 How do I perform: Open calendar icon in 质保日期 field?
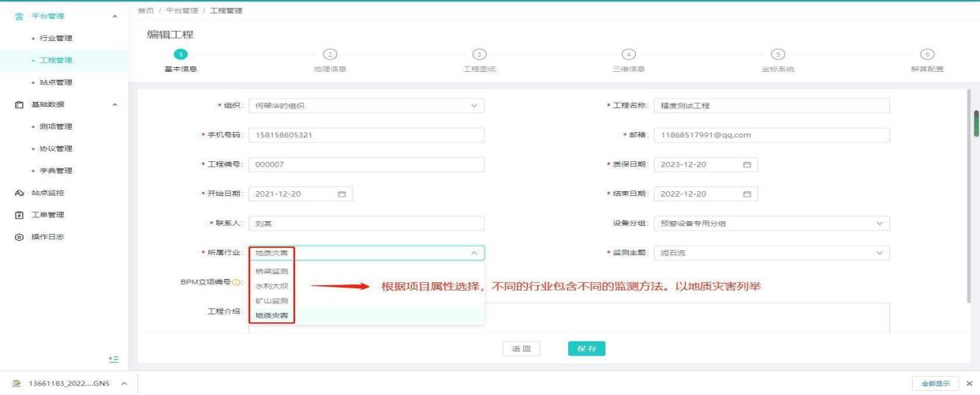coord(746,164)
